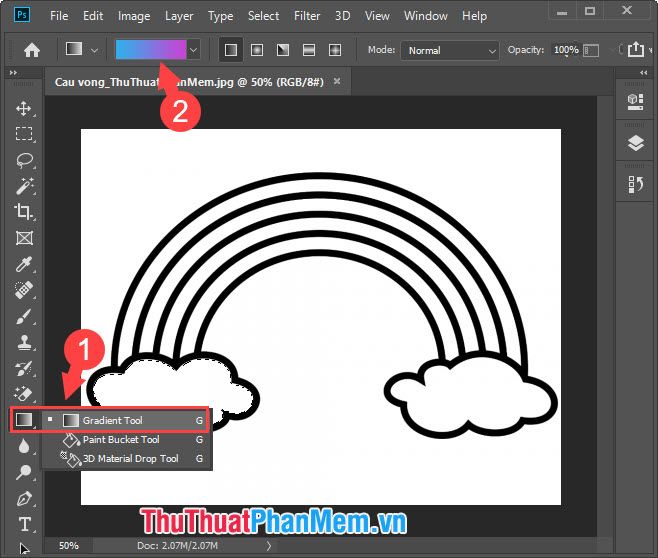Open the Layers panel icon

point(635,143)
